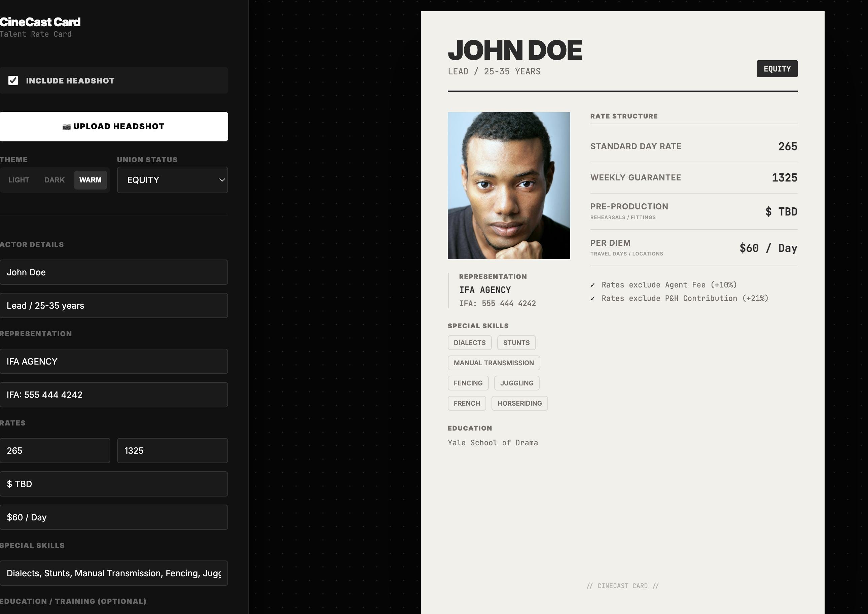
Task: Click the Special Skills input with Dialects, Stunts
Action: (114, 573)
